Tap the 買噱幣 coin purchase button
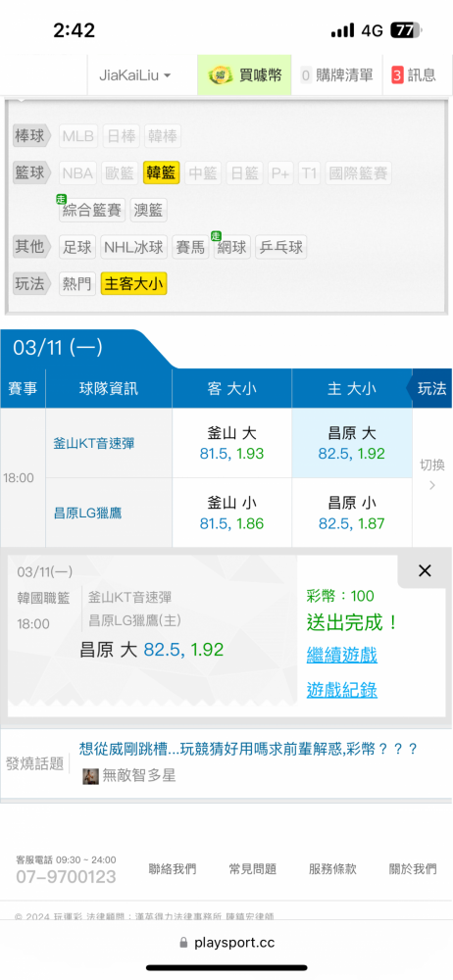 click(245, 75)
